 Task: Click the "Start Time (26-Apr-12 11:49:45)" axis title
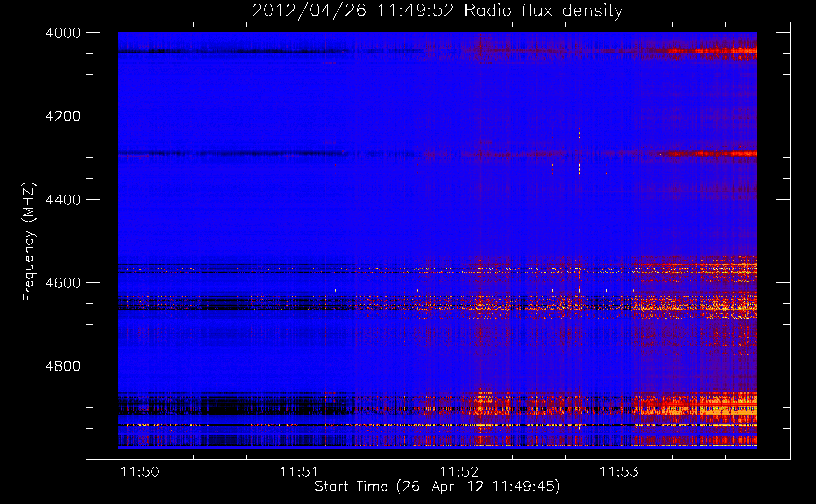coord(437,487)
